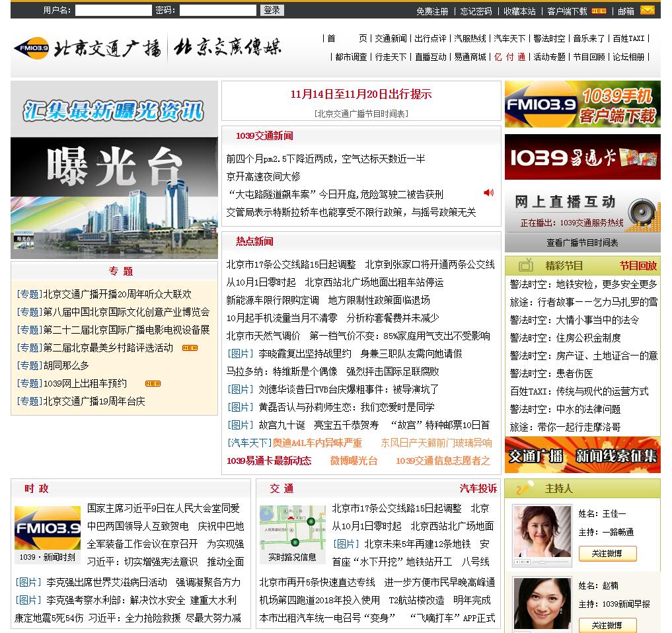
Task: Click 收藏本站 in the top bar
Action: click(519, 12)
